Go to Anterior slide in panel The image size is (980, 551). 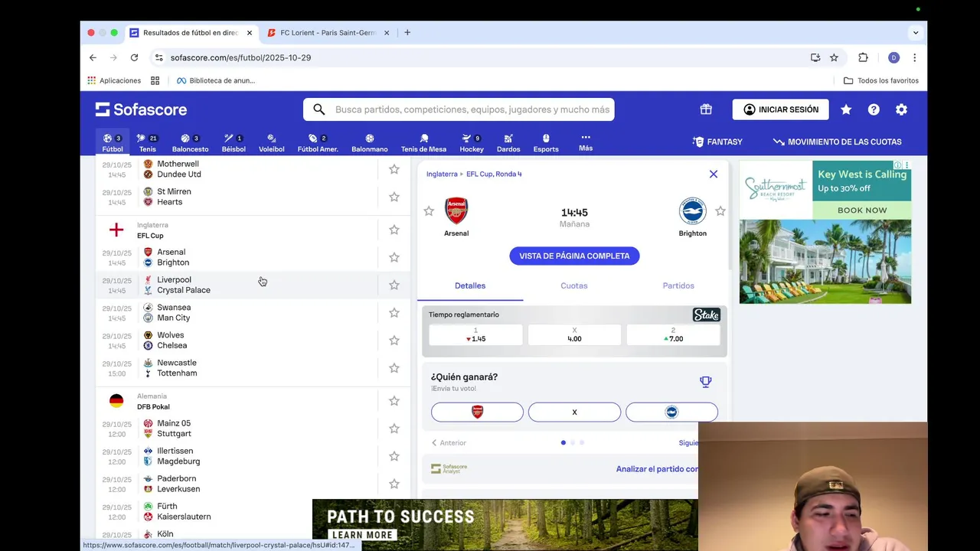[x=449, y=442]
